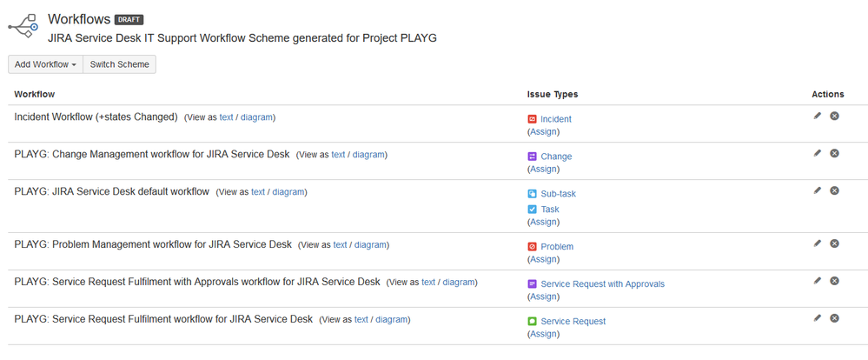View Change Management workflow as diagram
The width and height of the screenshot is (868, 360).
click(x=368, y=155)
